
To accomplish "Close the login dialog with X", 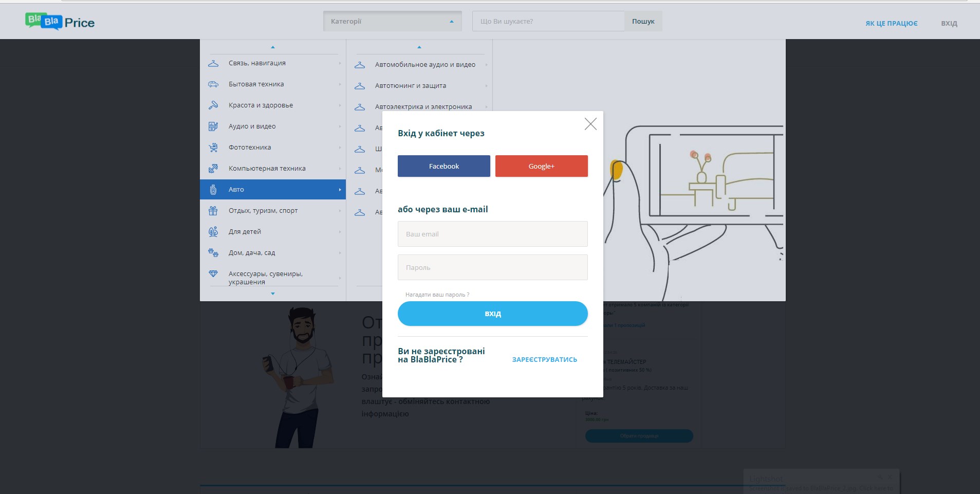I will pos(590,123).
